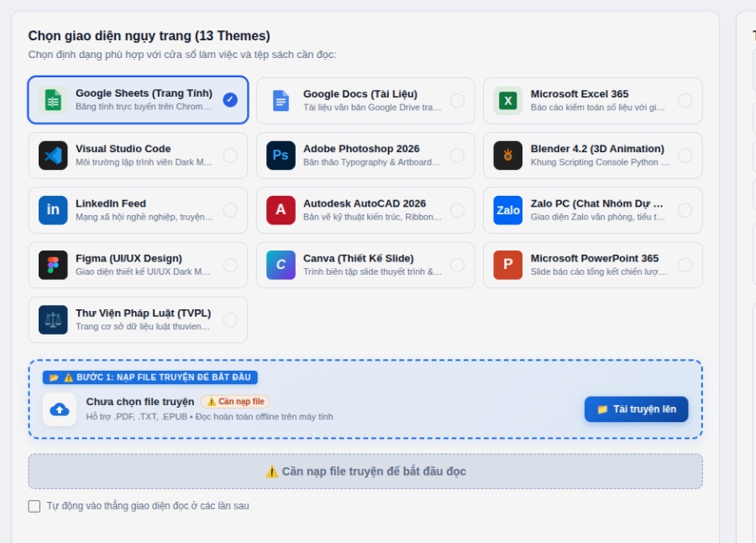Enable the Tự động vào thẳng checkbox

[x=34, y=506]
